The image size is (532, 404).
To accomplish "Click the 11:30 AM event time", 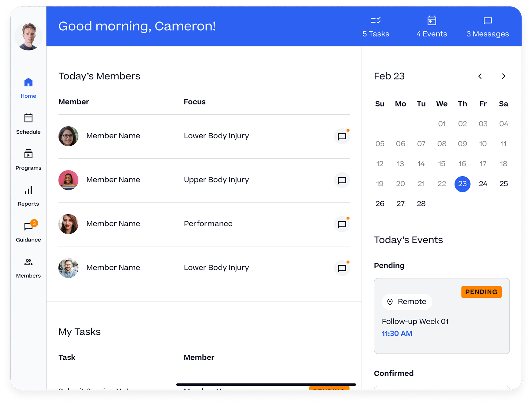I will click(397, 334).
